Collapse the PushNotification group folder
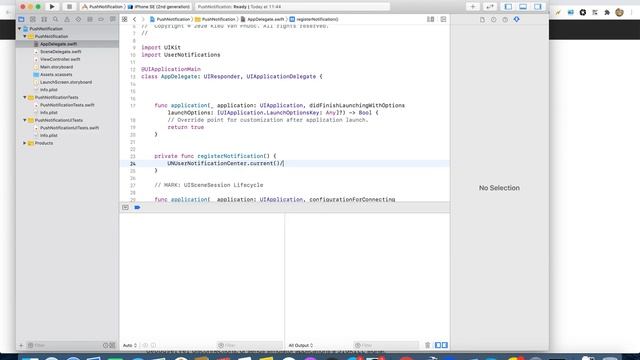 pos(24,36)
